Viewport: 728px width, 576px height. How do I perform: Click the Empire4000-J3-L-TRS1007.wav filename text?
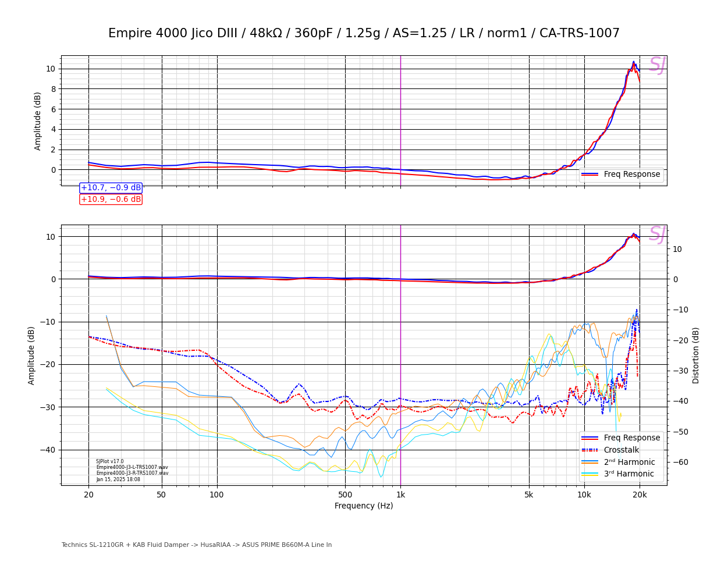click(132, 467)
